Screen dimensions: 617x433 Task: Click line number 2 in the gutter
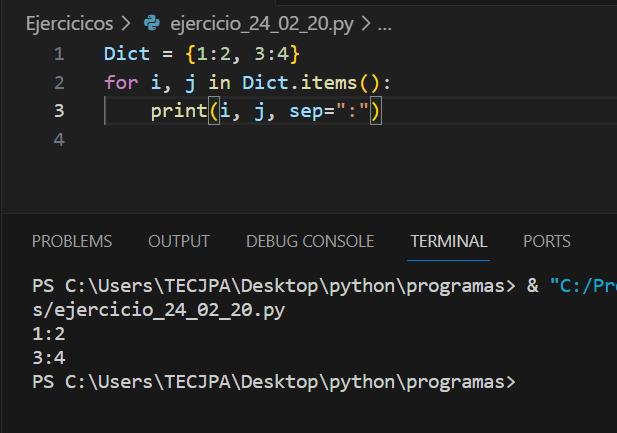pyautogui.click(x=59, y=83)
